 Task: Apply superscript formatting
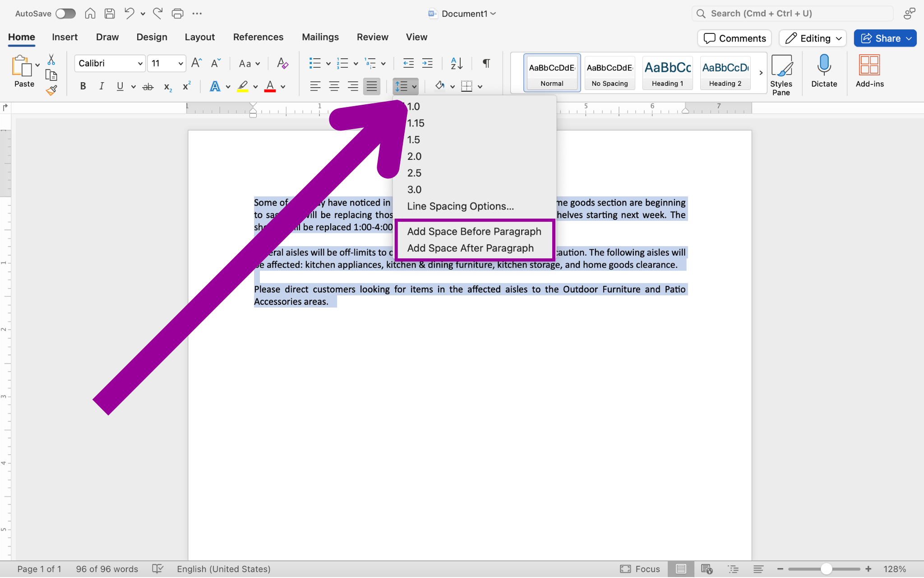(186, 86)
